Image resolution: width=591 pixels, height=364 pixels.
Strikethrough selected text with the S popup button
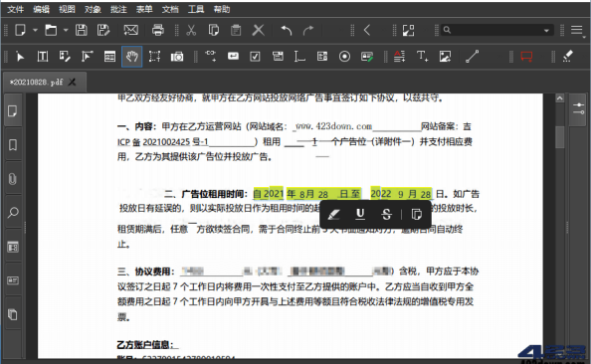tap(386, 215)
